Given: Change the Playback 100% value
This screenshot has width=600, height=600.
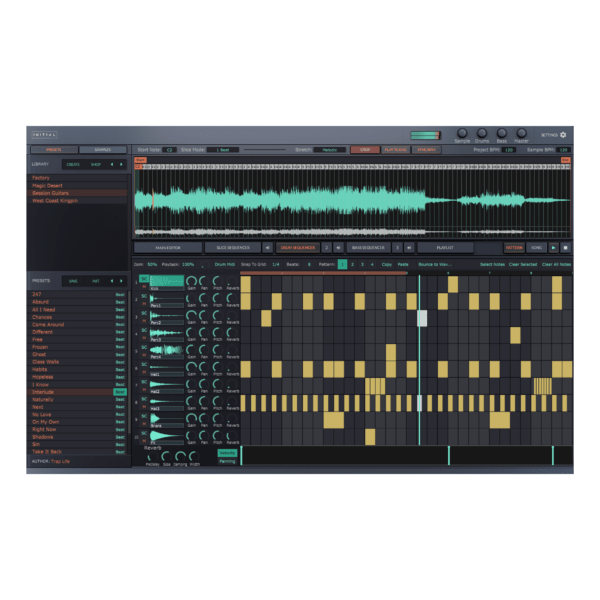Looking at the screenshot, I should (x=188, y=264).
